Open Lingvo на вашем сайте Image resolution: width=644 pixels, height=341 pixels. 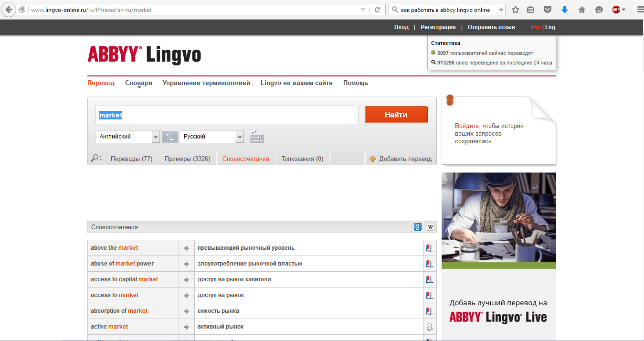coord(296,83)
